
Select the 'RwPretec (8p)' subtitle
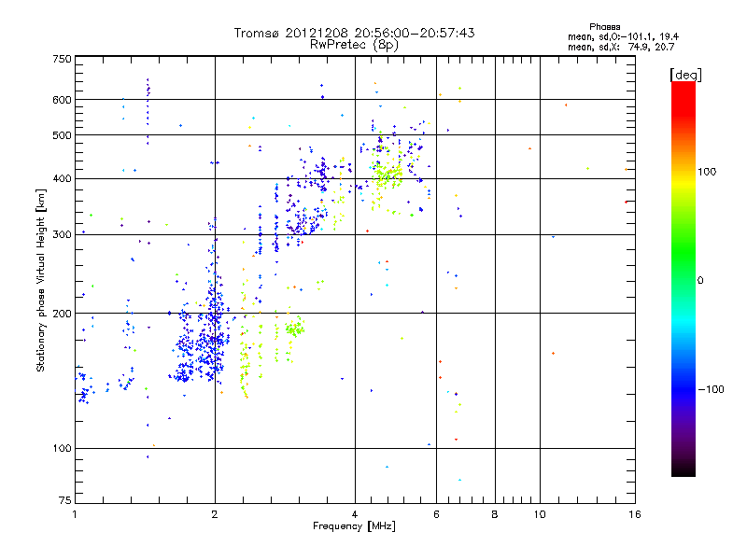(354, 45)
